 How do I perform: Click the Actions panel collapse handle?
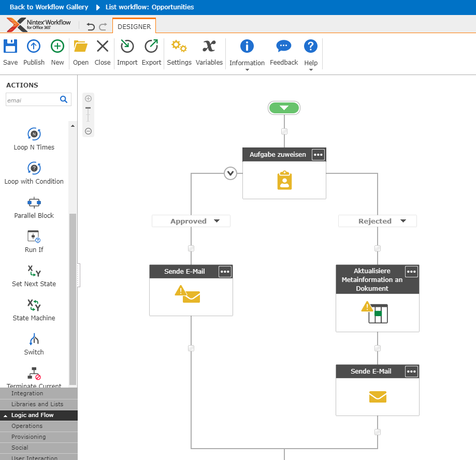coord(78,275)
